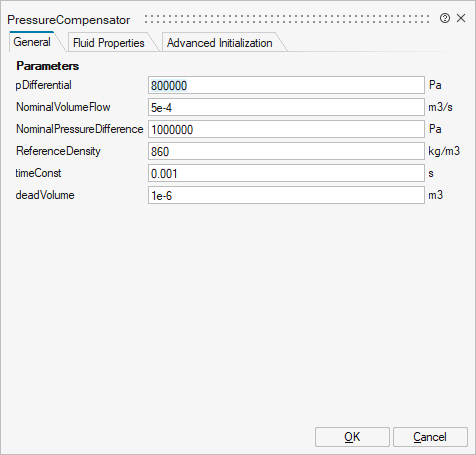Screen dimensions: 476x455
Task: Edit the ReferenceDensity field
Action: tap(286, 151)
